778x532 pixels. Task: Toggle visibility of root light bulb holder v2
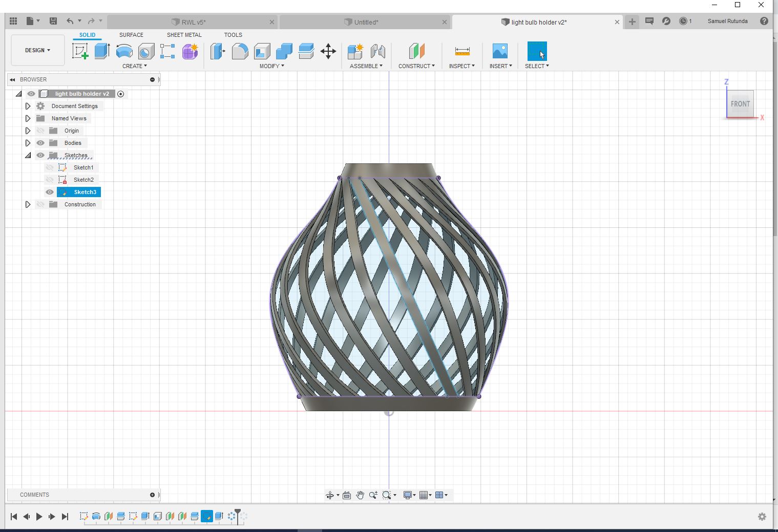click(31, 94)
